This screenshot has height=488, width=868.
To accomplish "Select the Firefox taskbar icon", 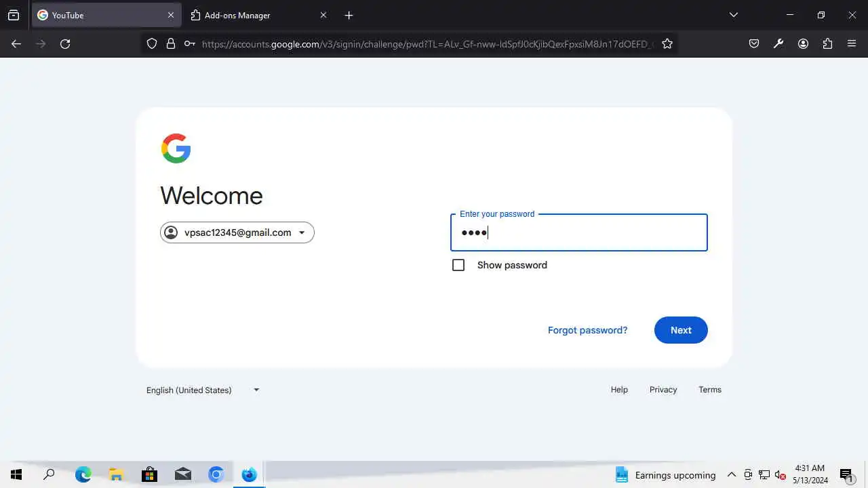I will (249, 474).
